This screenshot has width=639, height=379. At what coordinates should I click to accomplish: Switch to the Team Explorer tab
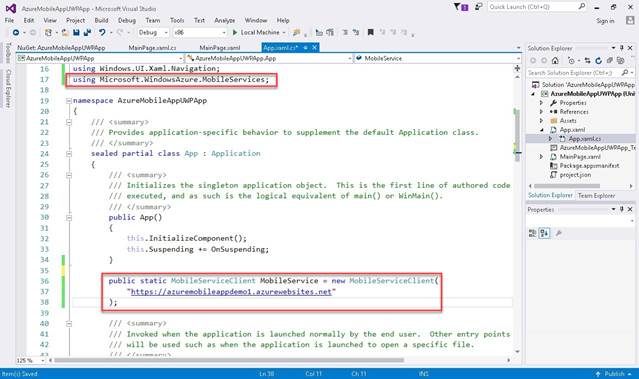(596, 196)
